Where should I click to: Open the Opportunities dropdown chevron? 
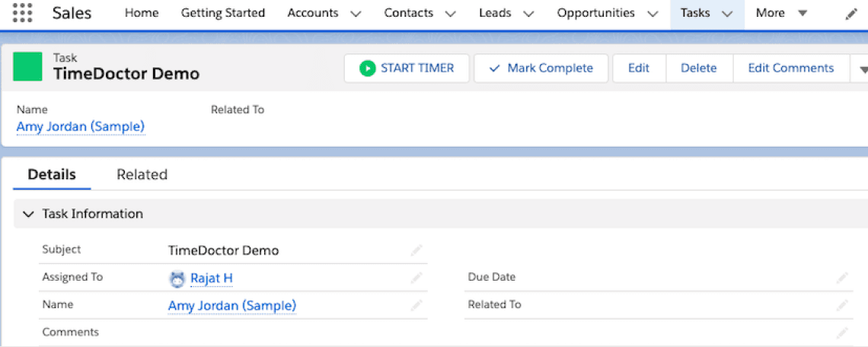coord(652,14)
